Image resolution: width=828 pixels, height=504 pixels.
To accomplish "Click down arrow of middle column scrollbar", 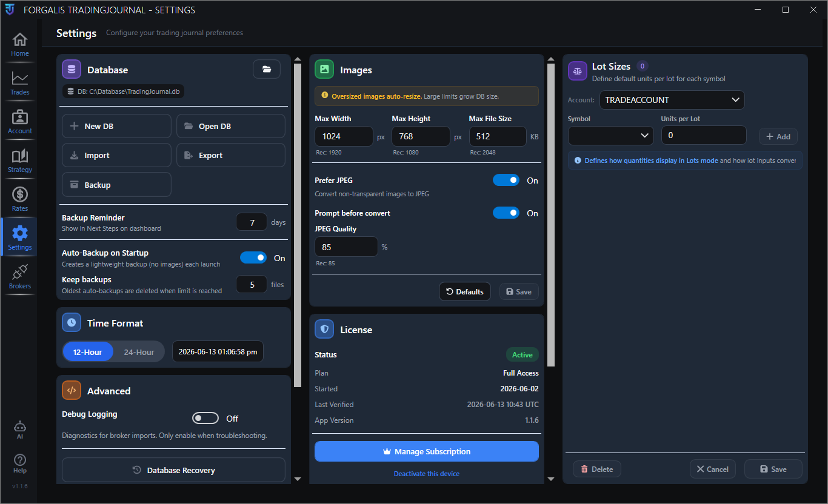I will click(551, 479).
